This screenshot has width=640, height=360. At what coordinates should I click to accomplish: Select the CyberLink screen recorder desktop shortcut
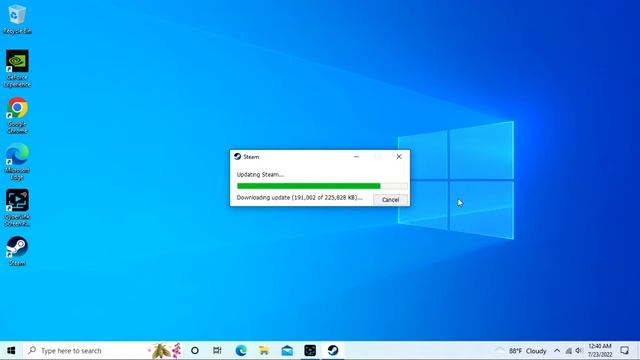17,208
